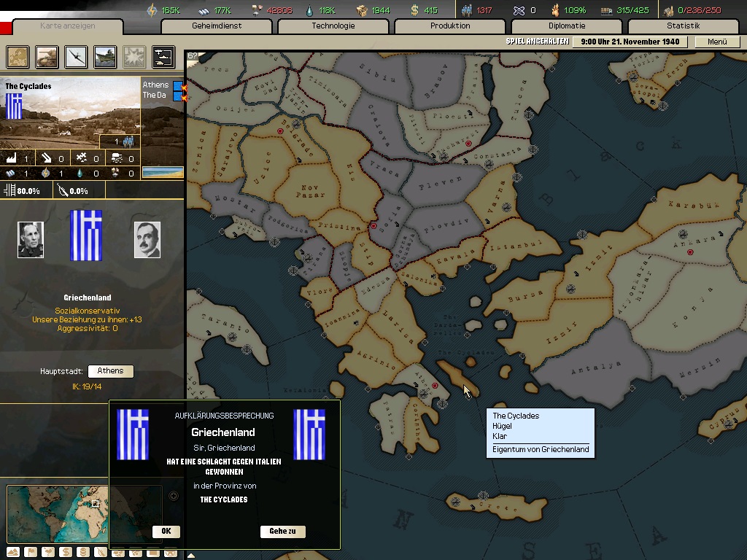Screen dimensions: 747x560
Task: Open the combined forces overview icon
Action: tap(163, 56)
